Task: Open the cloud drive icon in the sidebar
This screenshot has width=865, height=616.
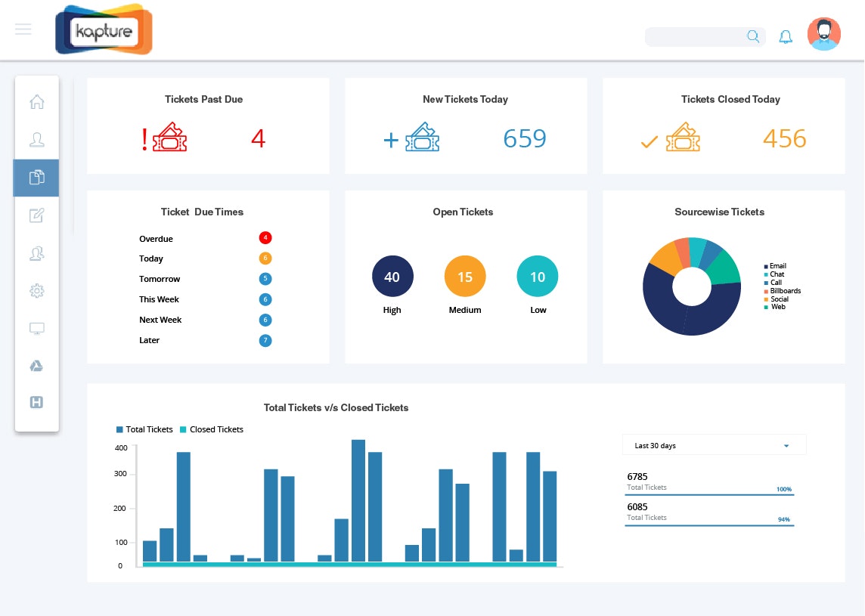Action: [36, 365]
